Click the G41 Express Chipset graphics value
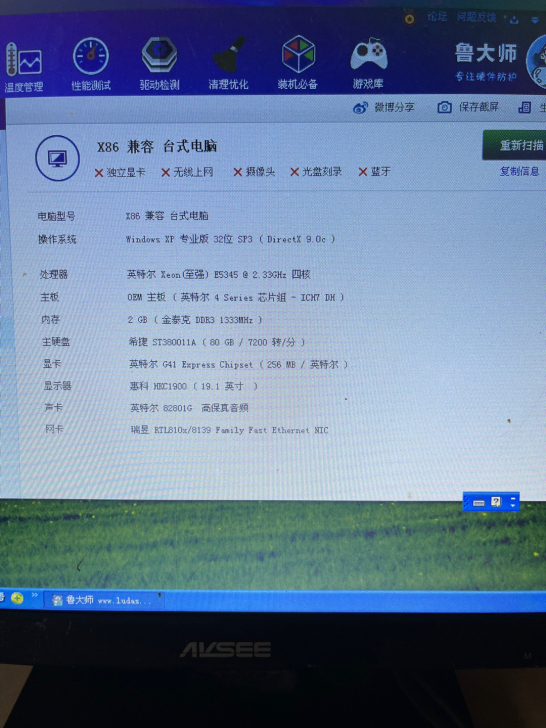Viewport: 546px width, 728px height. coord(239,364)
